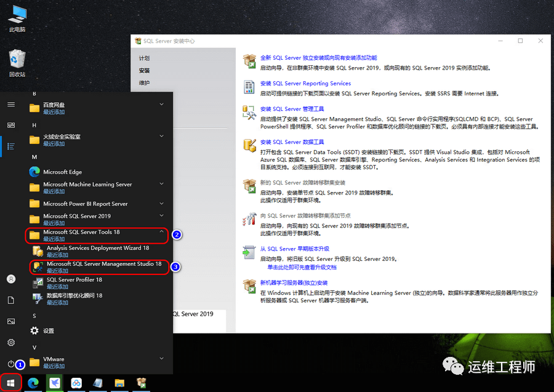Image resolution: width=554 pixels, height=392 pixels.
Task: Click the failover cluster install icon
Action: point(249,186)
